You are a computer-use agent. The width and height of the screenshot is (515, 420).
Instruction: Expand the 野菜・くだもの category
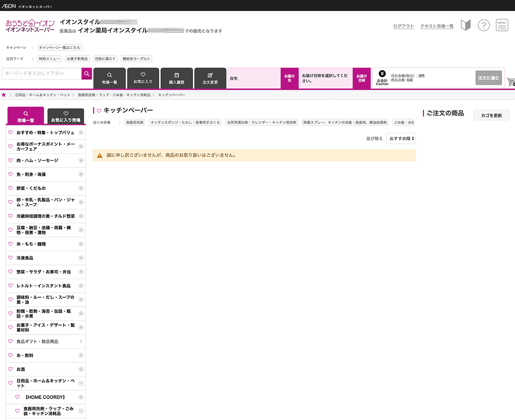[81, 188]
